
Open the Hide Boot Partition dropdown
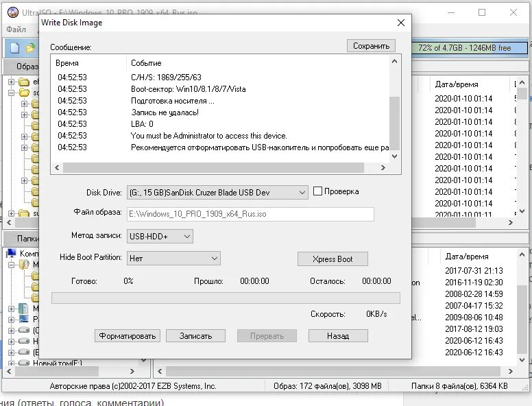click(173, 259)
